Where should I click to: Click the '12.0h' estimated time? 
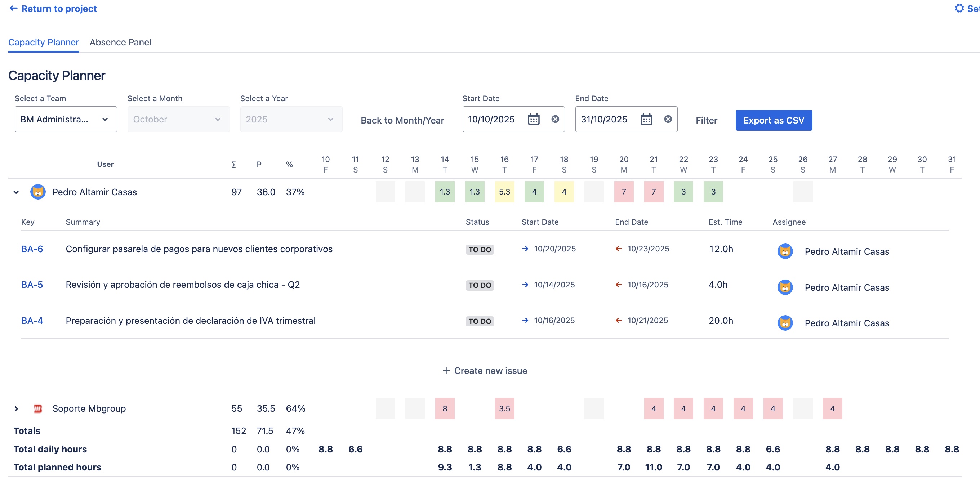pyautogui.click(x=721, y=249)
